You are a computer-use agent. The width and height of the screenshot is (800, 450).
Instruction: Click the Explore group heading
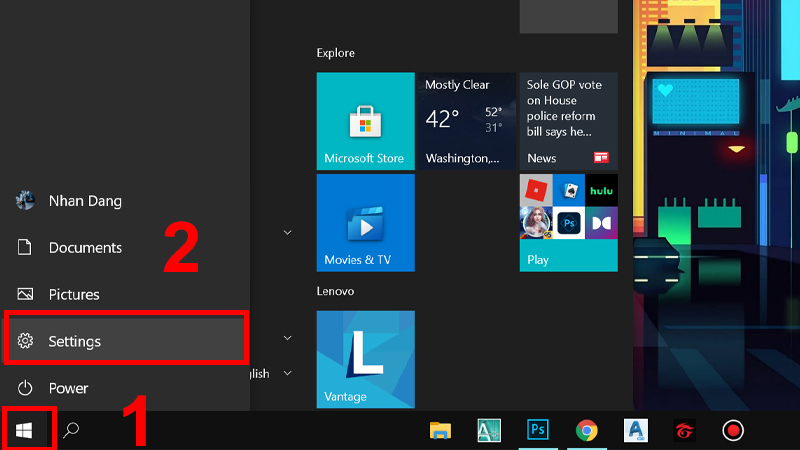tap(335, 53)
